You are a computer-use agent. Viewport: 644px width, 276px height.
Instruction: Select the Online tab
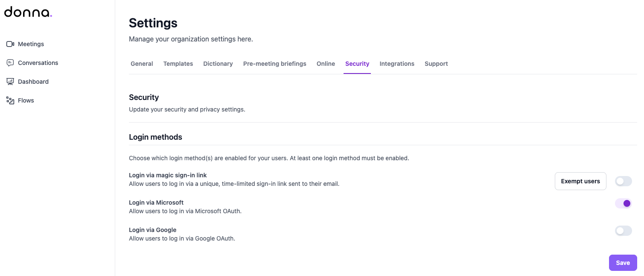pos(326,64)
